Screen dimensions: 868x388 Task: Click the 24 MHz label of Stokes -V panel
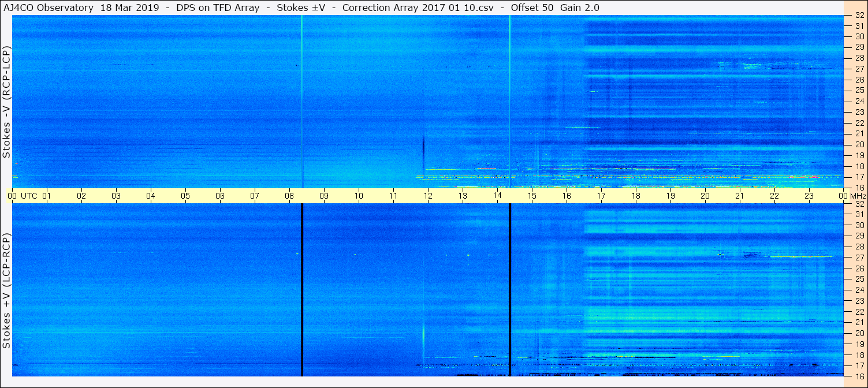[859, 101]
